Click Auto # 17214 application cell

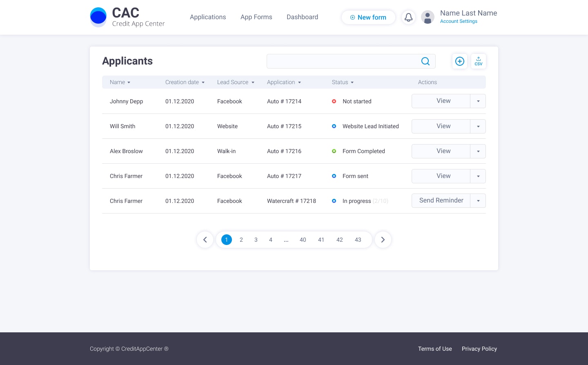coord(284,101)
